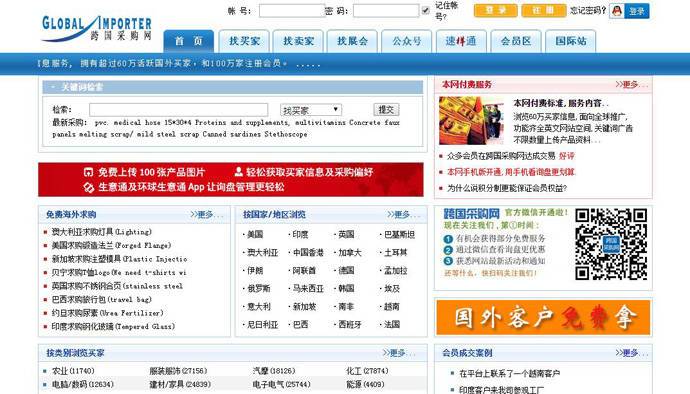The width and height of the screenshot is (690, 394).
Task: Toggle the 记住帐号 remember account checkbox
Action: click(x=426, y=11)
